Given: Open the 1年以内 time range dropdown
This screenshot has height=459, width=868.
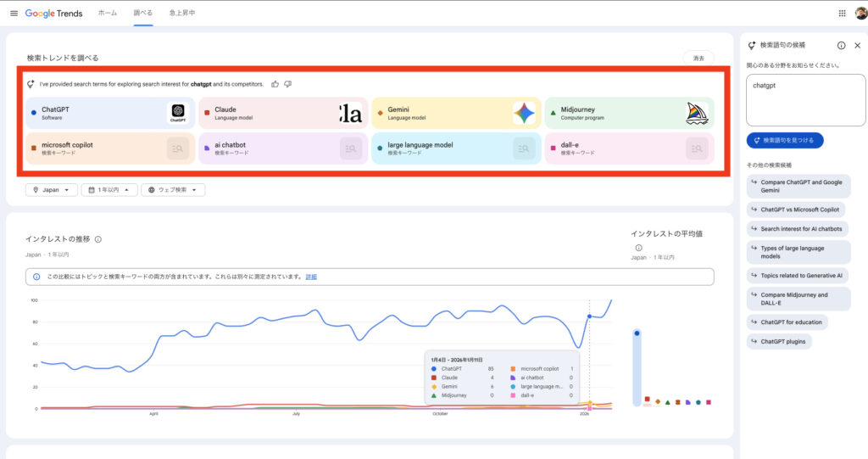Looking at the screenshot, I should [109, 190].
